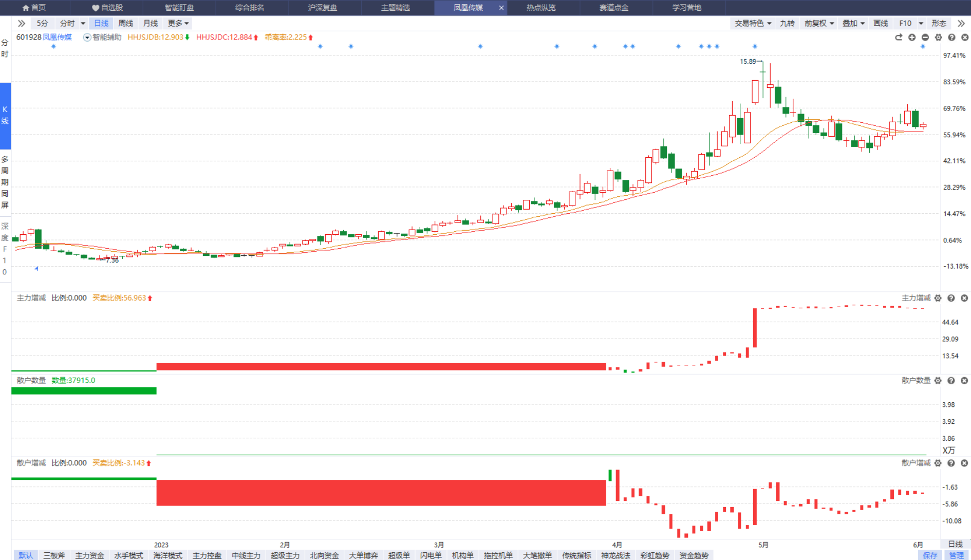
Task: Click the main chart reset arrow icon
Action: coord(899,38)
